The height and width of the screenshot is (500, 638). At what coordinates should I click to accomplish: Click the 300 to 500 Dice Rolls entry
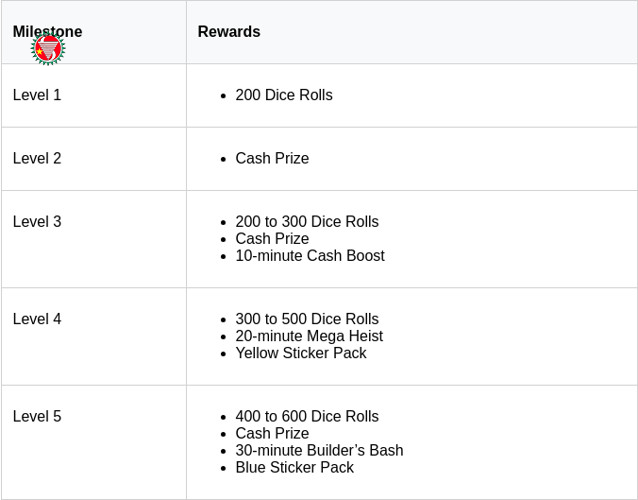307,319
